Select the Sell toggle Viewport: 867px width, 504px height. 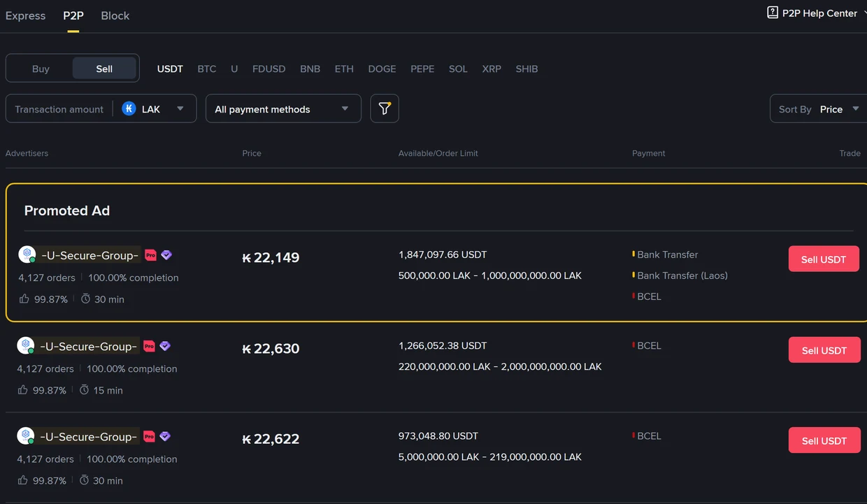pos(104,69)
